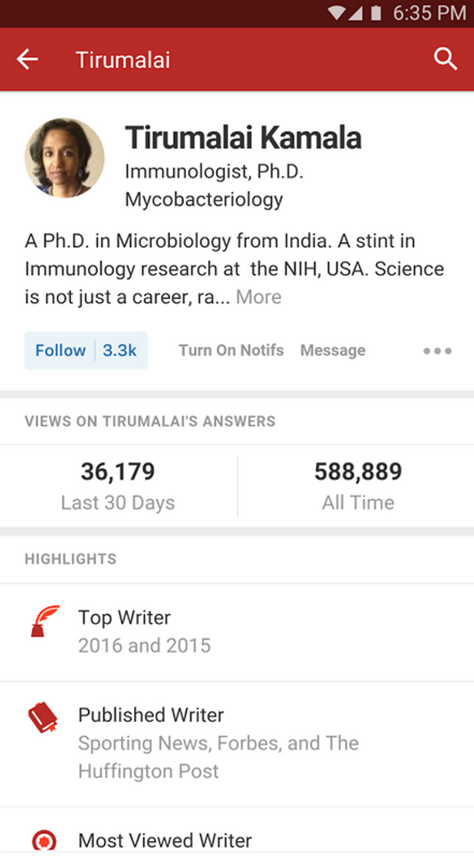View 3.3k followers count
Image resolution: width=474 pixels, height=868 pixels.
(x=120, y=350)
